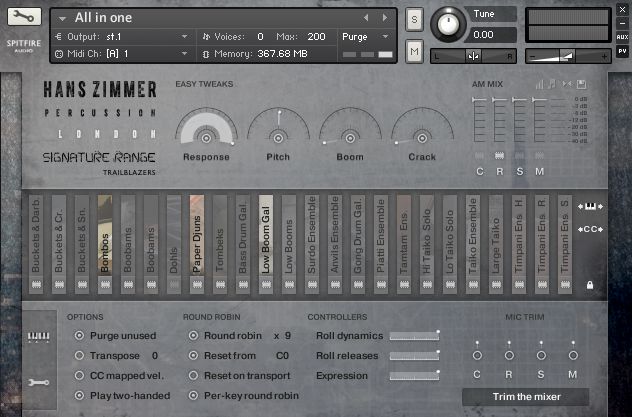
Task: Click load chip under Hi Taiko Solo
Action: click(x=427, y=284)
